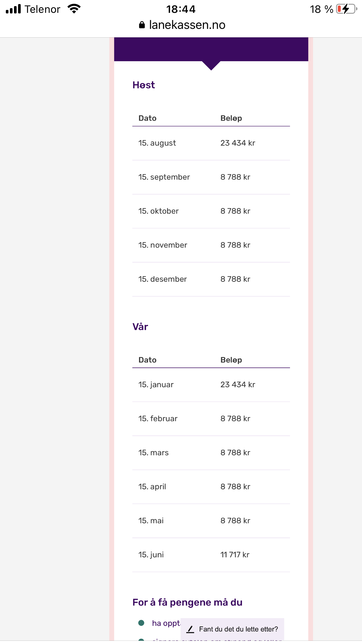The image size is (362, 644).
Task: Tap the charging battery icon
Action: click(346, 9)
